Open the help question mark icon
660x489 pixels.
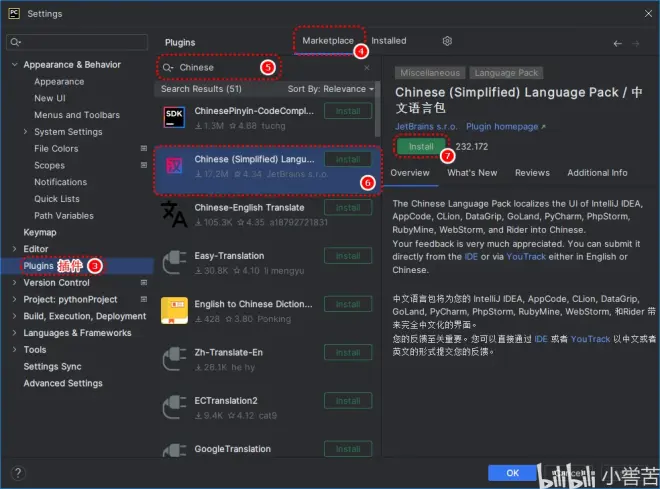point(18,473)
